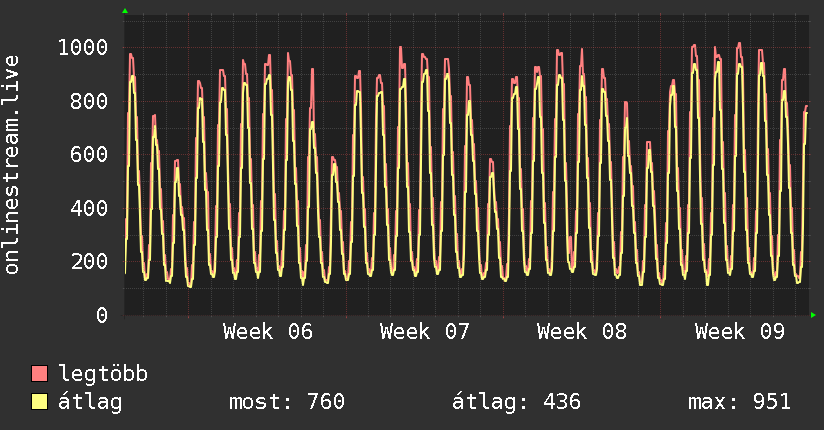Screen dimensions: 824x430
Task: Select the Week 08 axis label
Action: click(x=582, y=332)
